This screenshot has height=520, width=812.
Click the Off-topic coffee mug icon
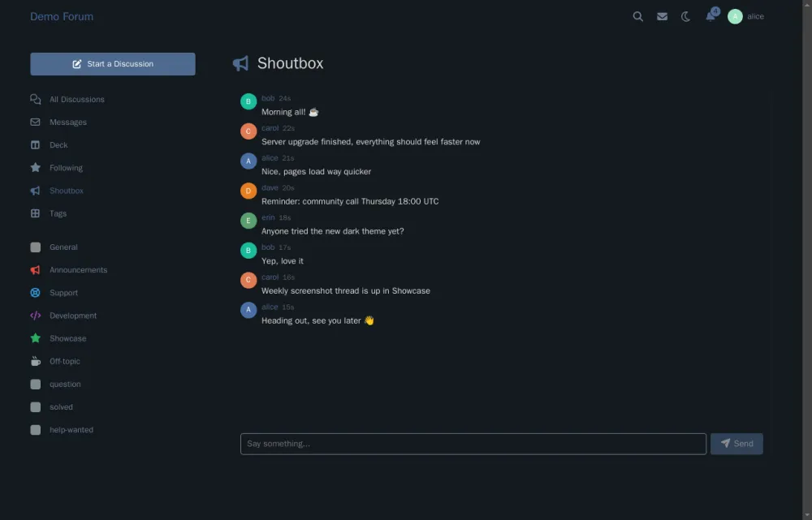(35, 361)
